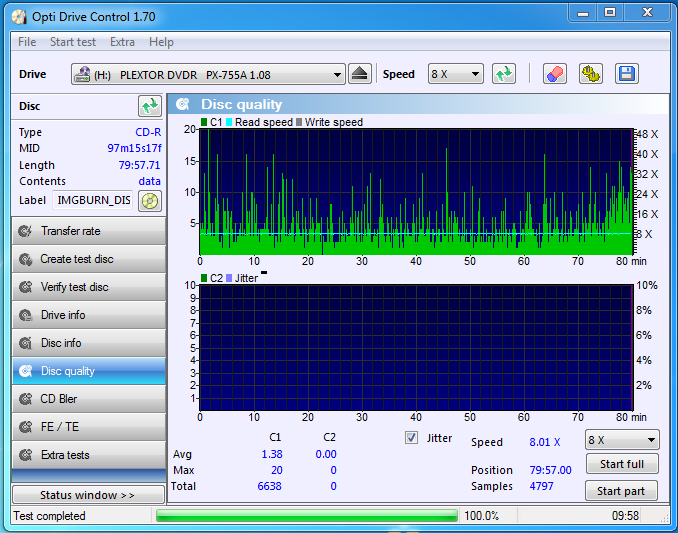Click the erase disc eraser icon

pyautogui.click(x=555, y=74)
